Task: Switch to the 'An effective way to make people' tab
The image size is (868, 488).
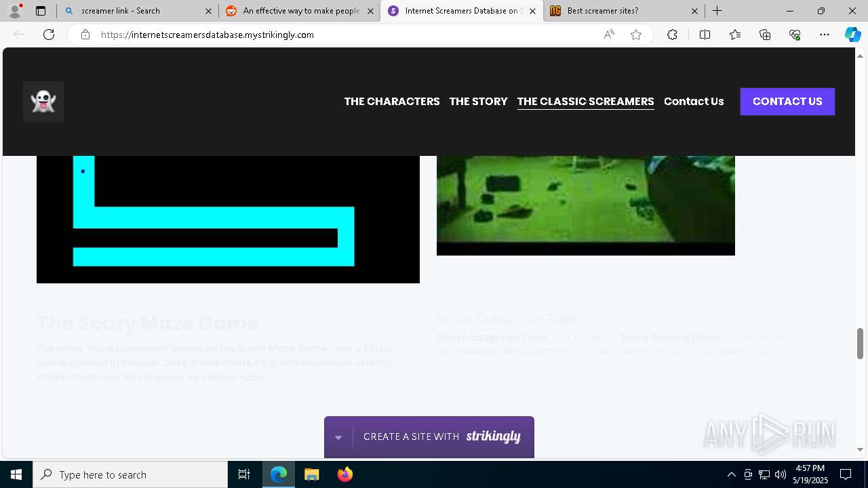Action: tap(299, 11)
